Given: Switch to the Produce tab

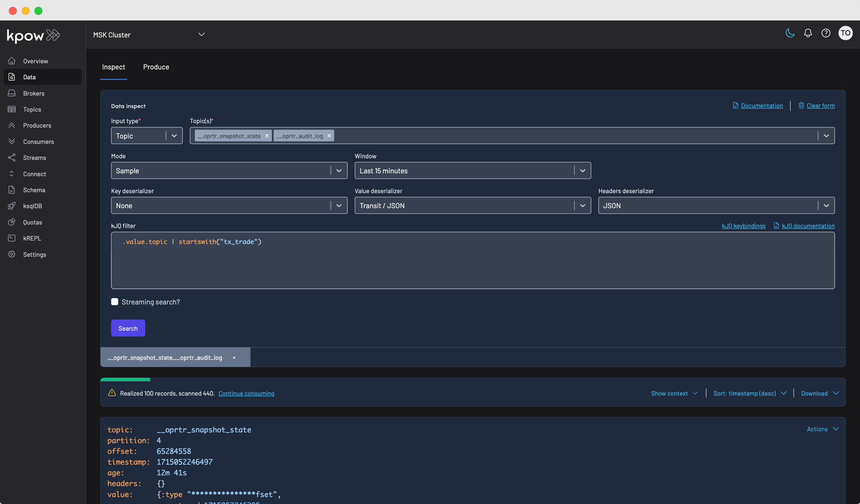Looking at the screenshot, I should [156, 67].
